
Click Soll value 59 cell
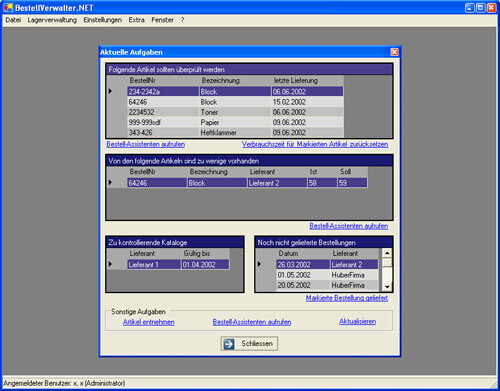coord(352,183)
